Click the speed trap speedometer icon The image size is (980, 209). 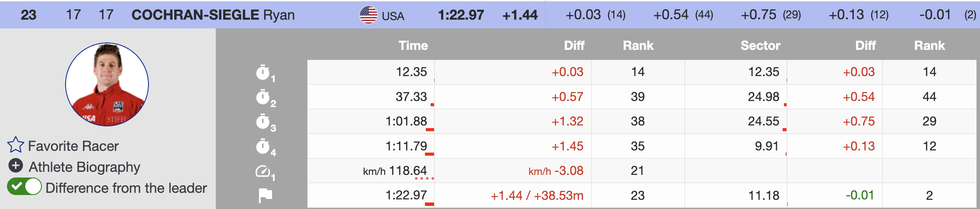[263, 171]
